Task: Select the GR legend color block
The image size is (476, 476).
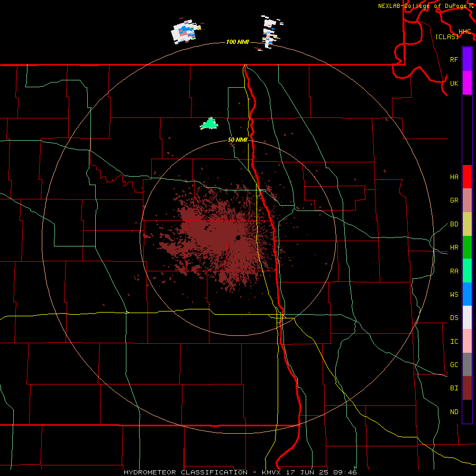Action: coord(467,200)
